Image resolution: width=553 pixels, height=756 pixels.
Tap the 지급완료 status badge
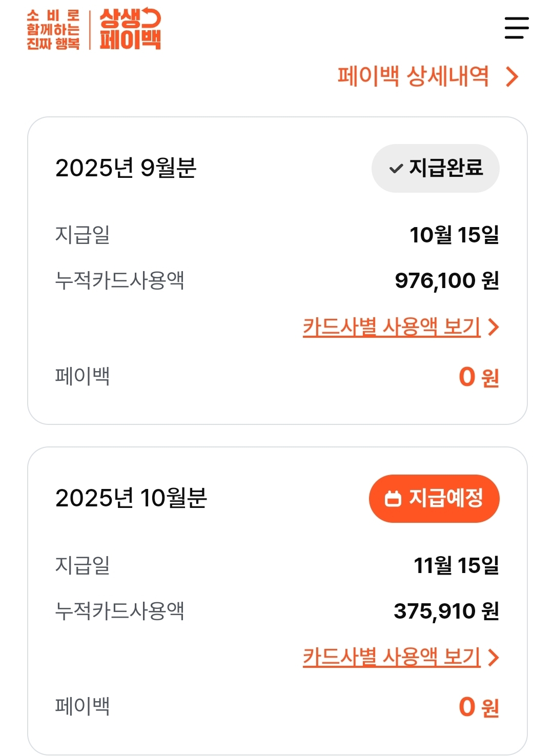[x=435, y=168]
